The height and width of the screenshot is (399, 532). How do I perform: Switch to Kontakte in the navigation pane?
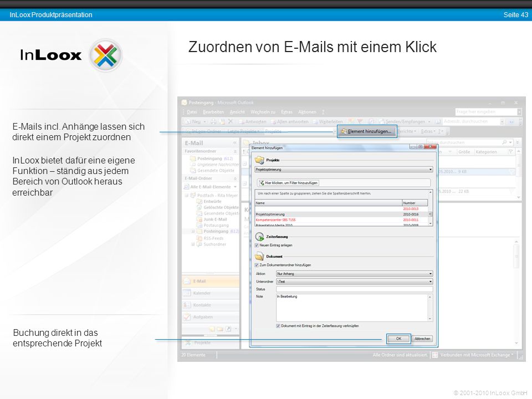click(211, 305)
